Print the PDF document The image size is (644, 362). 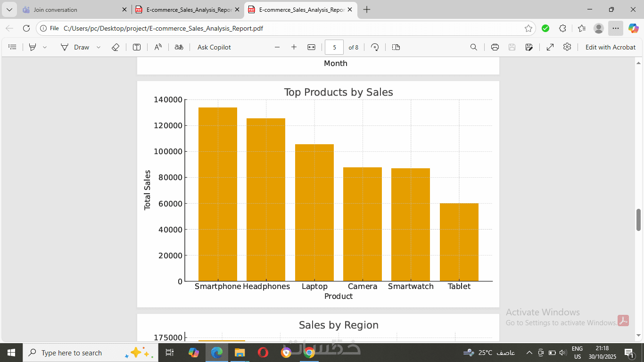tap(495, 47)
